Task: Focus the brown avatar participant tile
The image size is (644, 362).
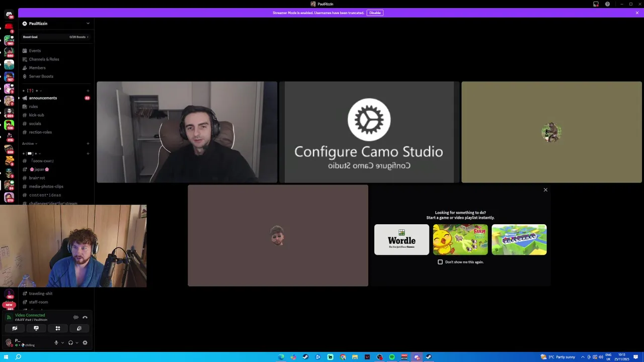Action: pyautogui.click(x=278, y=236)
